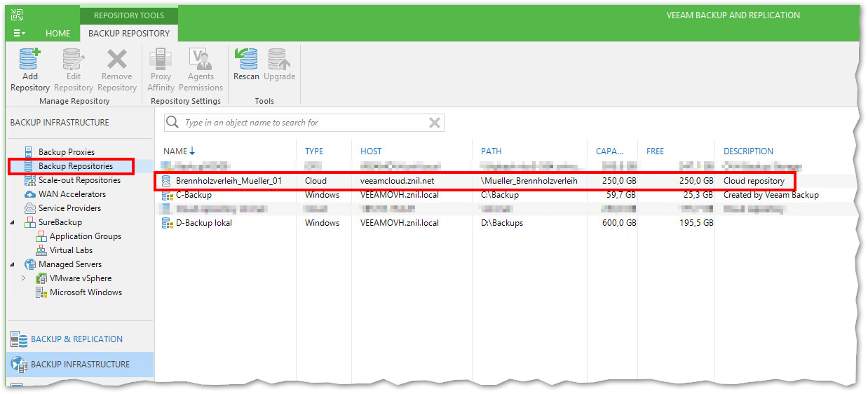868x394 pixels.
Task: Select the Backup Repository ribbon tab
Action: pyautogui.click(x=129, y=33)
